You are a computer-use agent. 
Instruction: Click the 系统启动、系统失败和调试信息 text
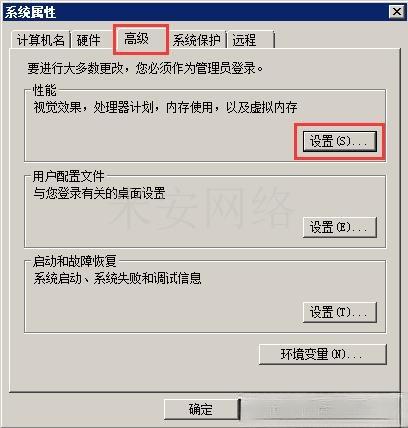[x=117, y=278]
